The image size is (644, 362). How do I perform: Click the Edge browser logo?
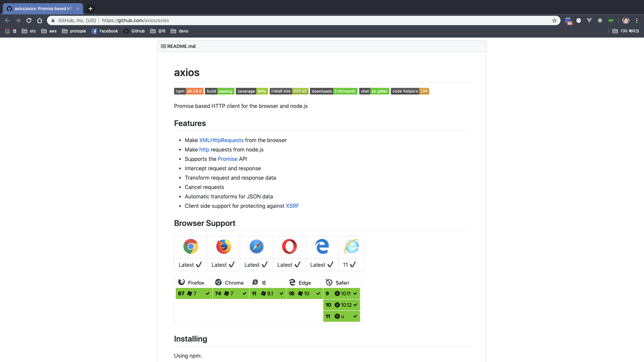click(x=322, y=246)
